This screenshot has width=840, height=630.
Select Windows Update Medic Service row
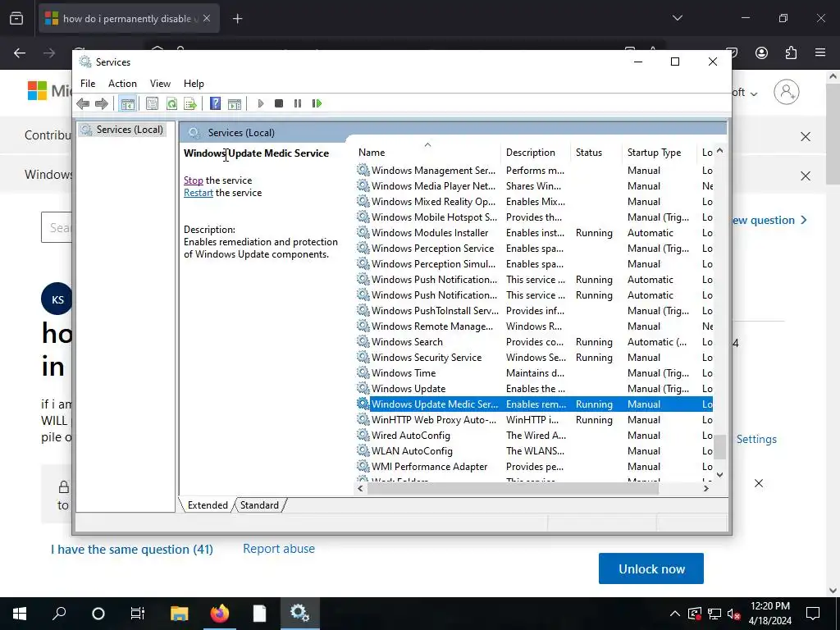tap(533, 404)
